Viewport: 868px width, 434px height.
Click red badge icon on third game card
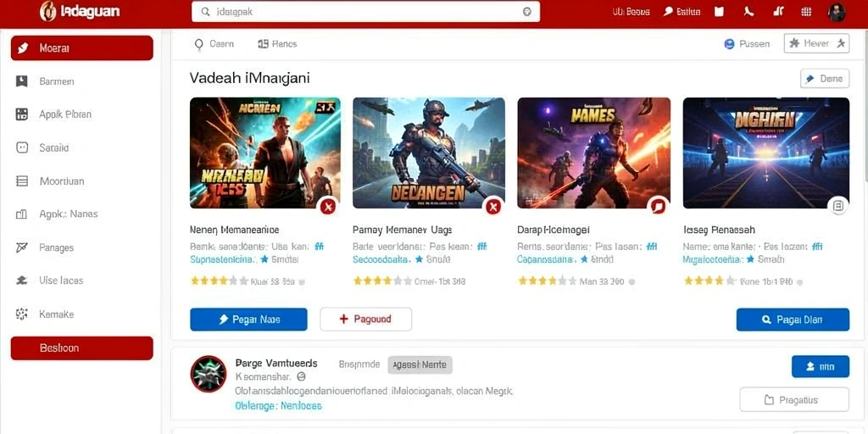(658, 207)
